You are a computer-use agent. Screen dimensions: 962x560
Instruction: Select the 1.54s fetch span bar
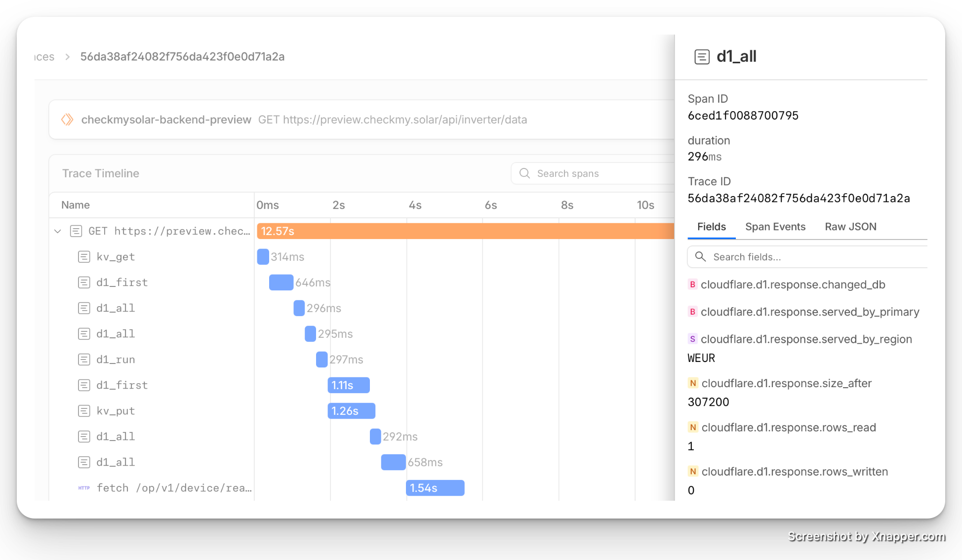coord(435,488)
